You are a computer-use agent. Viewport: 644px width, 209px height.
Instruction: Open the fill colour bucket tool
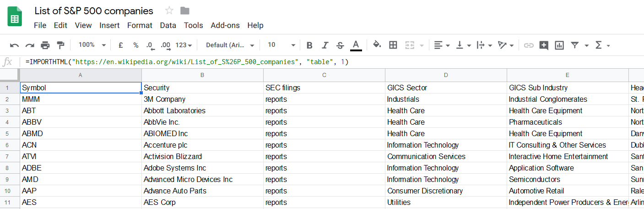(x=377, y=45)
